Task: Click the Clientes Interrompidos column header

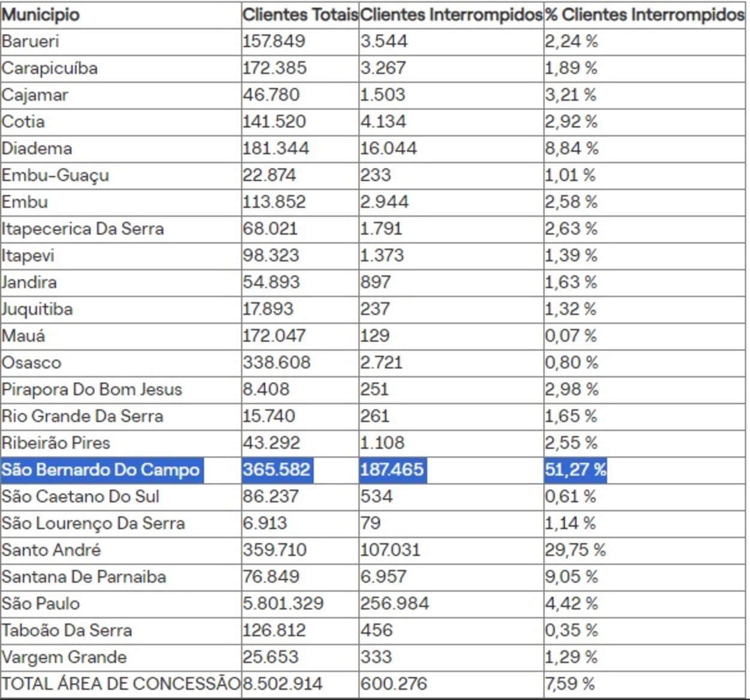Action: 451,14
